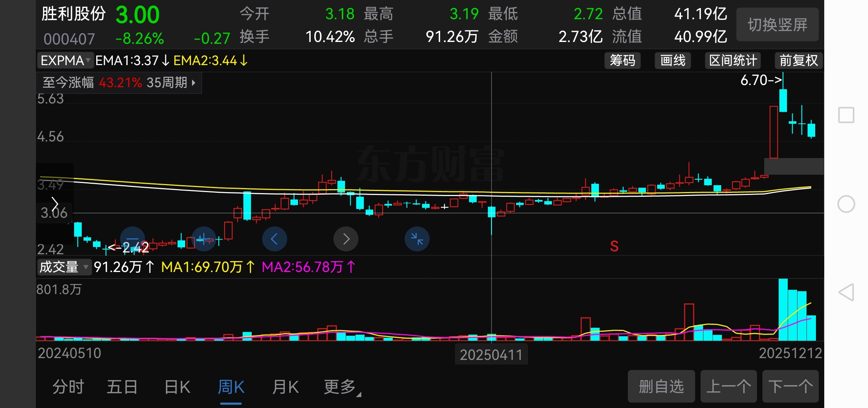868x408 pixels.
Task: Toggle the 前复权 price adjustment option
Action: (799, 60)
